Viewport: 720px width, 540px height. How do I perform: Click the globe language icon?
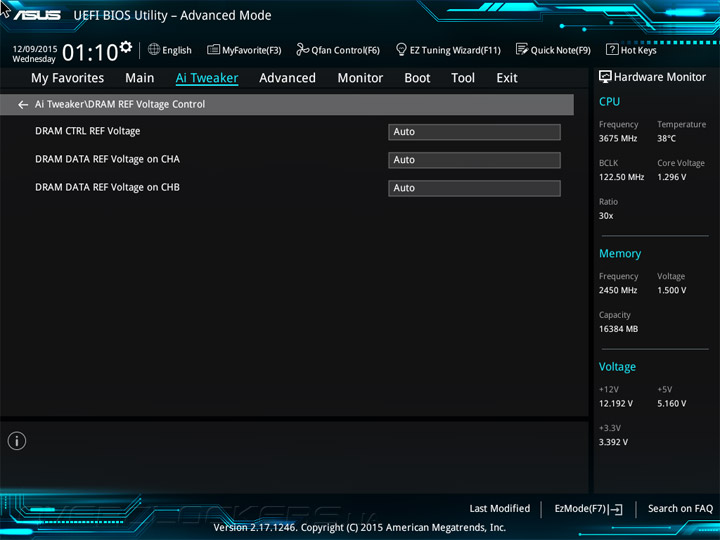[x=154, y=49]
